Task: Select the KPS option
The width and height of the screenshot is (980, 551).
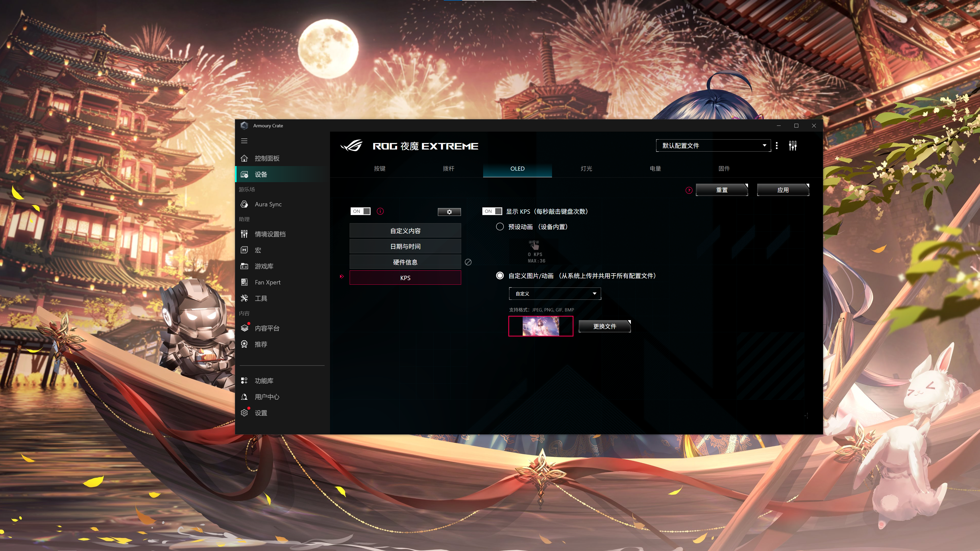Action: 405,278
